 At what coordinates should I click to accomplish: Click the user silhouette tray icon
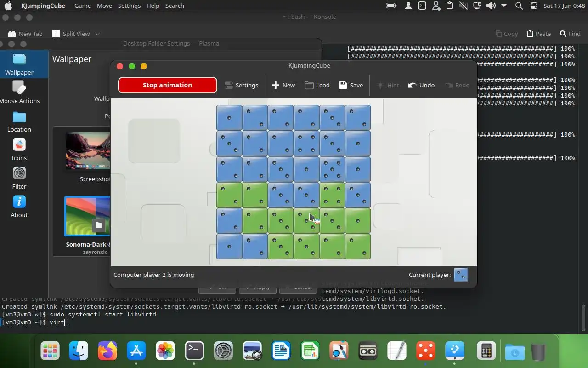pyautogui.click(x=408, y=6)
